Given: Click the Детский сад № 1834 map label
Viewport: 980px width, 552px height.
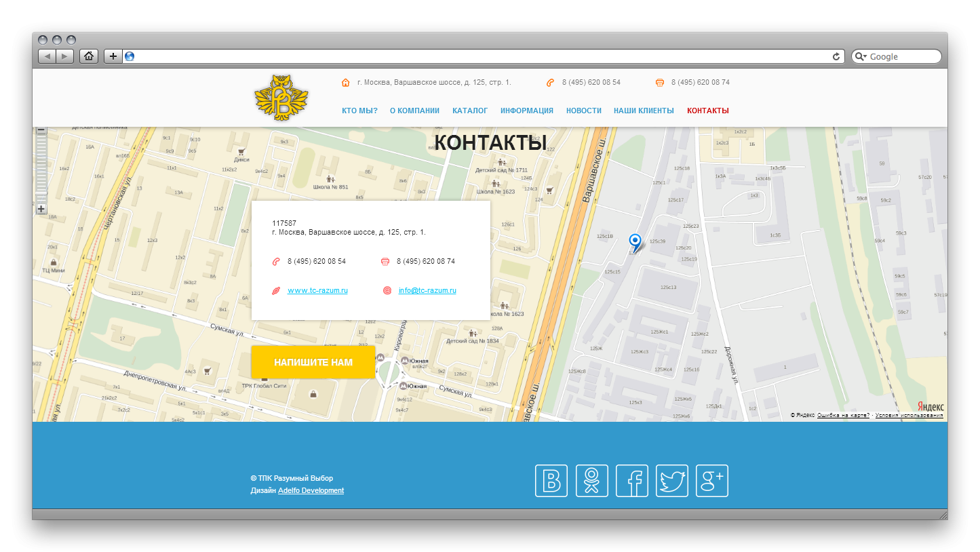Looking at the screenshot, I should pos(473,341).
